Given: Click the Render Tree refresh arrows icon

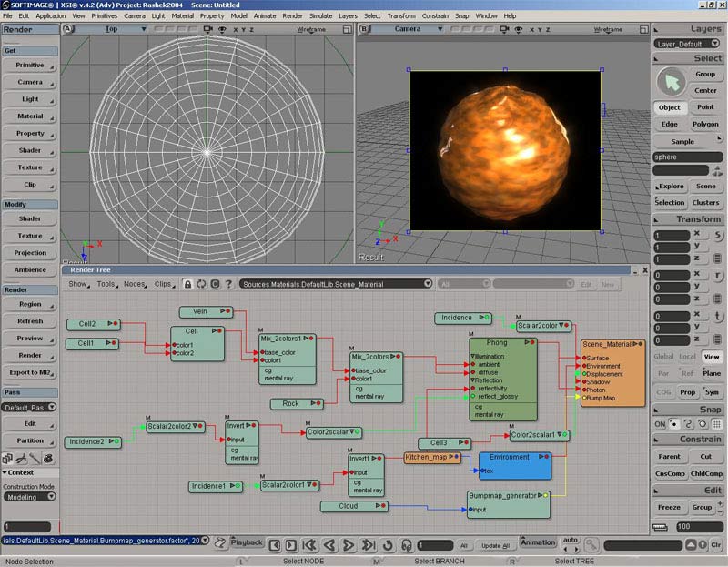Looking at the screenshot, I should 201,284.
